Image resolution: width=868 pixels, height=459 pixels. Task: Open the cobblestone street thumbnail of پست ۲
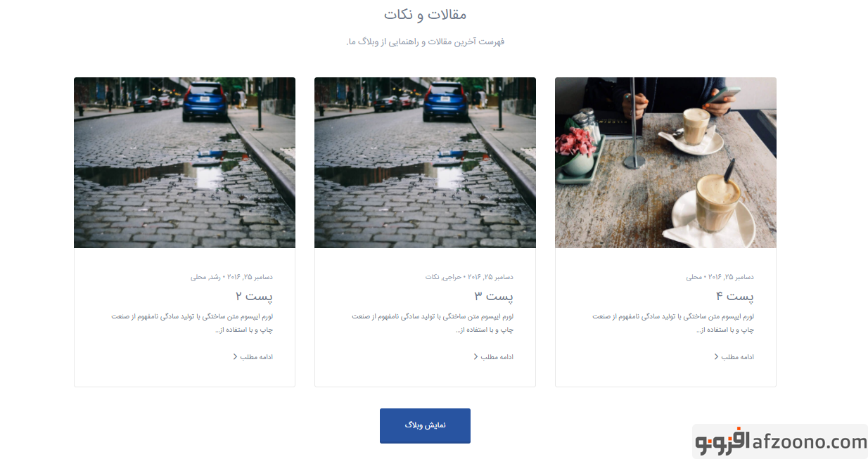(184, 162)
